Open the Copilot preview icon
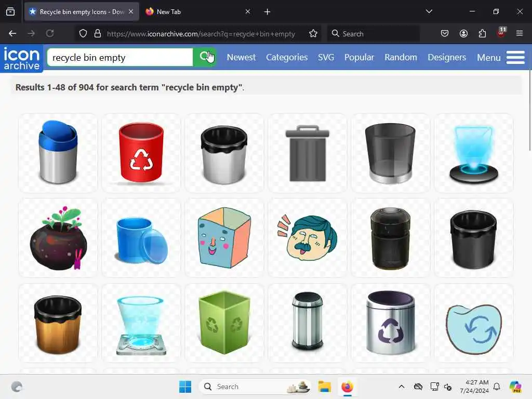 (x=515, y=387)
